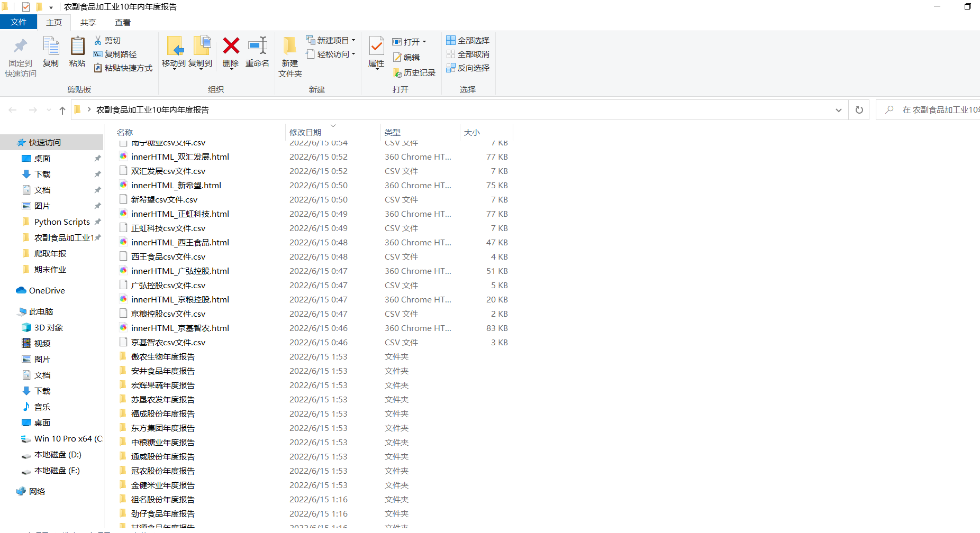Open the address bar history dropdown

tap(838, 110)
